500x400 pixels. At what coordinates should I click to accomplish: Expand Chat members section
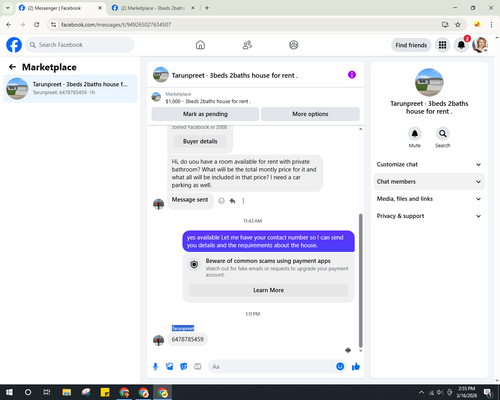(429, 182)
